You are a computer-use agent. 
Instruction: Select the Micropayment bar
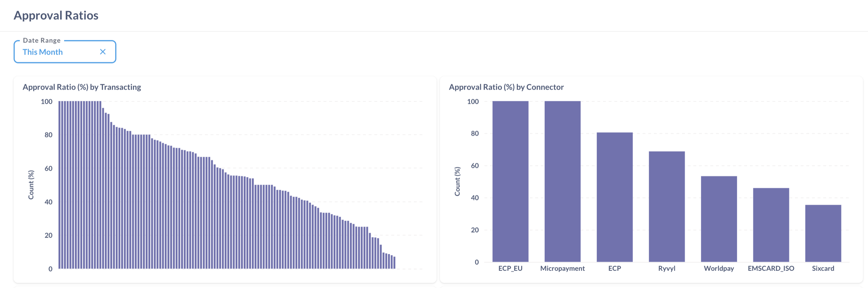[563, 181]
